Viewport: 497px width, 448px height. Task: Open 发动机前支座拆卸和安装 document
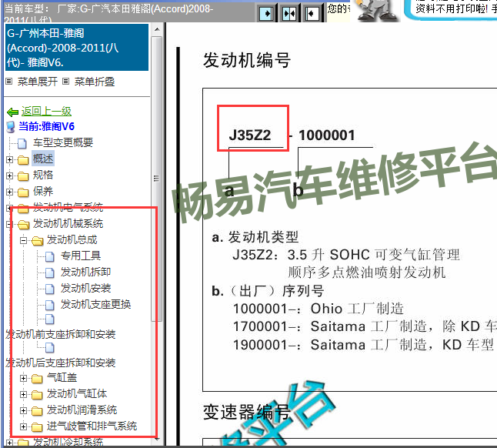pyautogui.click(x=61, y=334)
